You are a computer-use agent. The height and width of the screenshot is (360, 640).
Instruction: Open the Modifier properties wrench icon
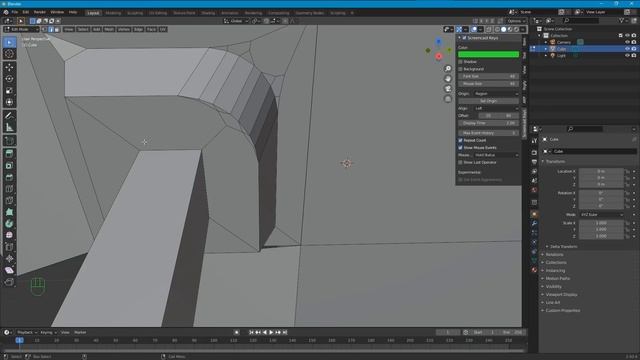click(x=534, y=224)
